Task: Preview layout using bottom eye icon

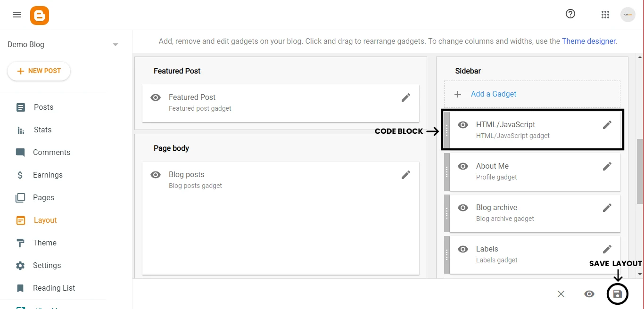Action: [x=589, y=294]
